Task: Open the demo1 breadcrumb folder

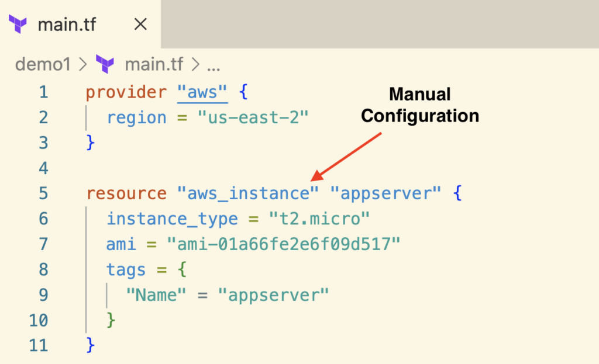Action: click(x=43, y=64)
